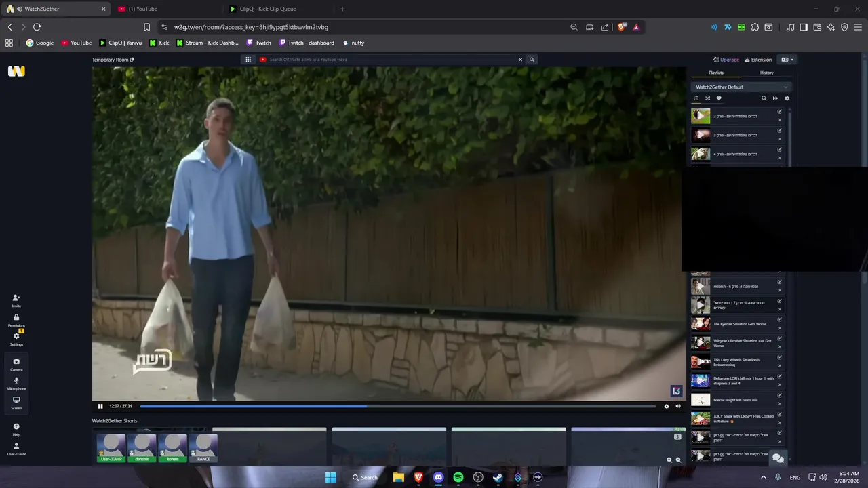Toggle playlist shuffle
This screenshot has height=488, width=868.
(707, 98)
